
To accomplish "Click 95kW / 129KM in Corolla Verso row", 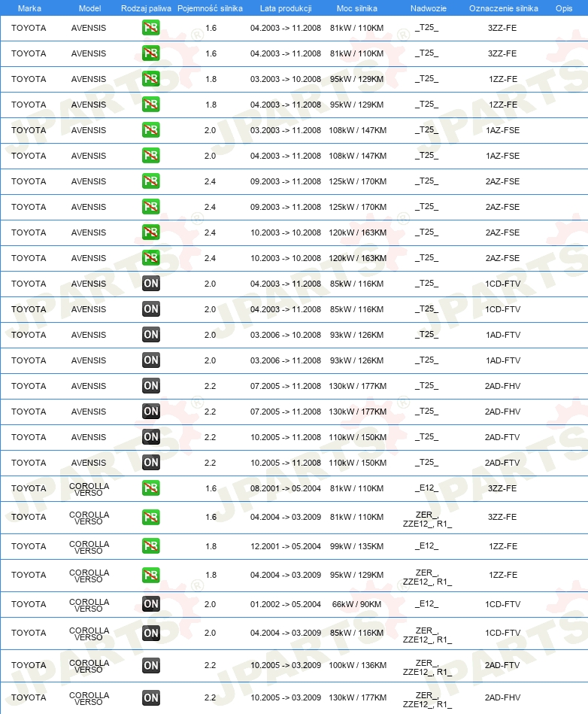I will pos(357,575).
